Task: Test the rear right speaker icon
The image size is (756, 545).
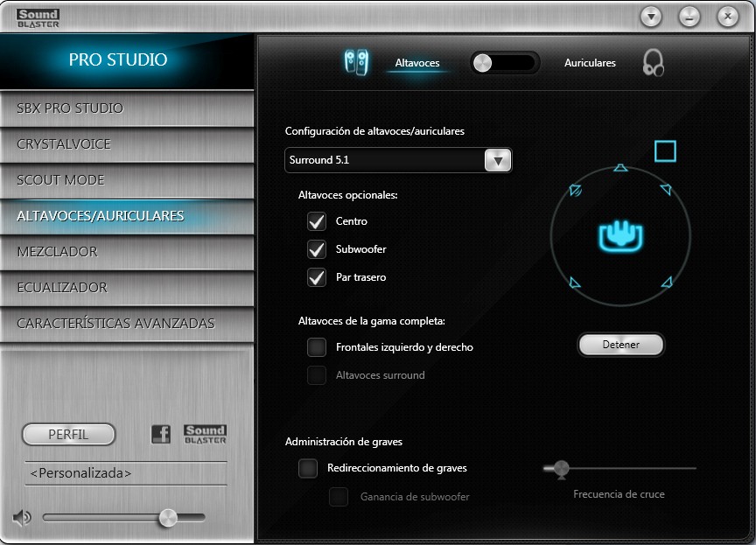Action: 667,282
